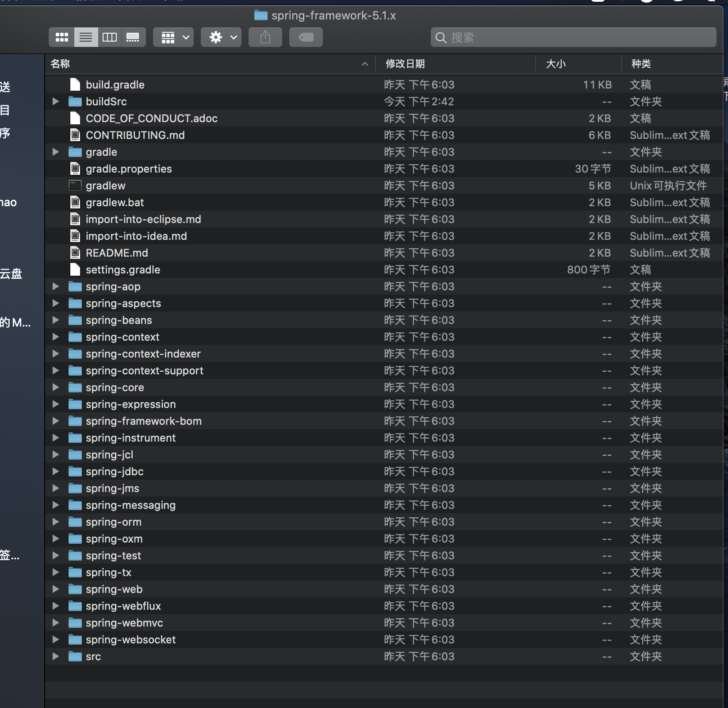
Task: Switch to gallery view in toolbar
Action: pyautogui.click(x=133, y=37)
